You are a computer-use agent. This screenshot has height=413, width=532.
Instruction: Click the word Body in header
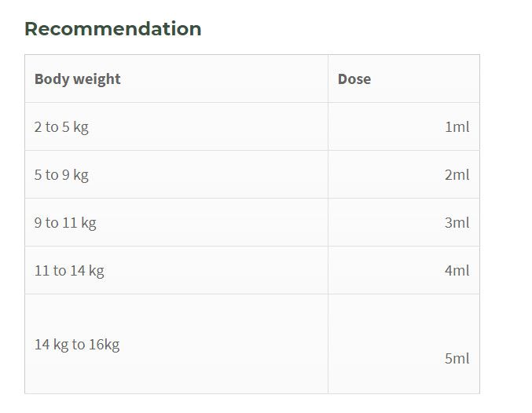[x=52, y=79]
